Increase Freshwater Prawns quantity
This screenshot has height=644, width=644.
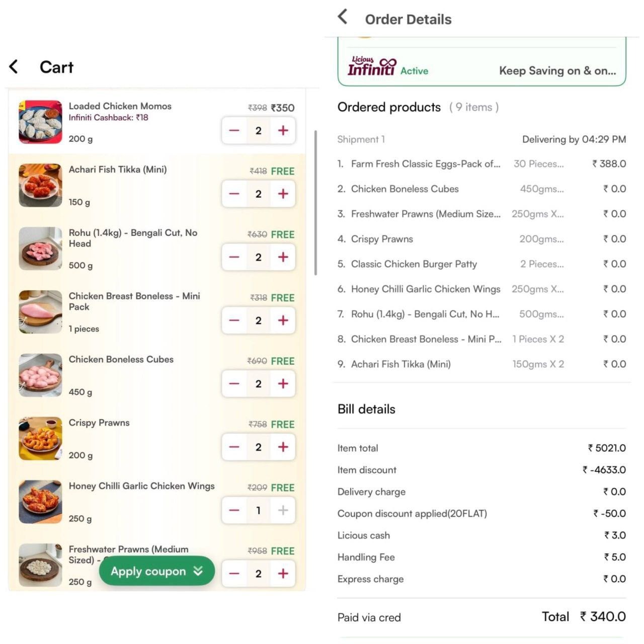click(283, 574)
